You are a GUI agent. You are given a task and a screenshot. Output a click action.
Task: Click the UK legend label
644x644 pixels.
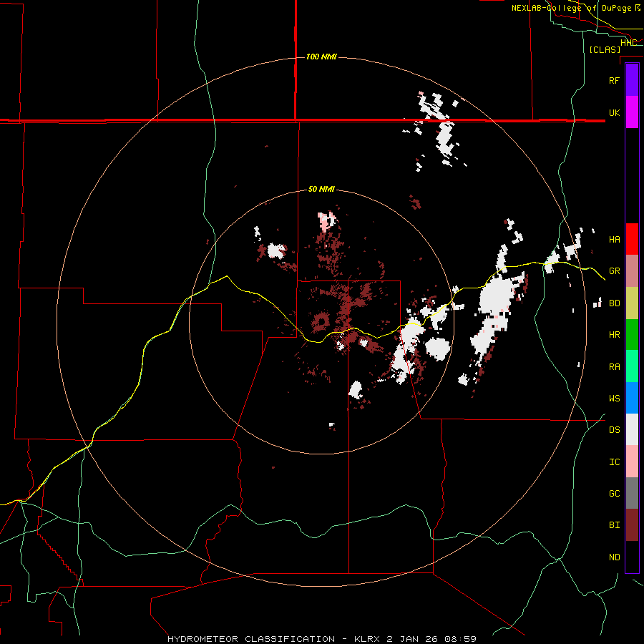(x=614, y=112)
